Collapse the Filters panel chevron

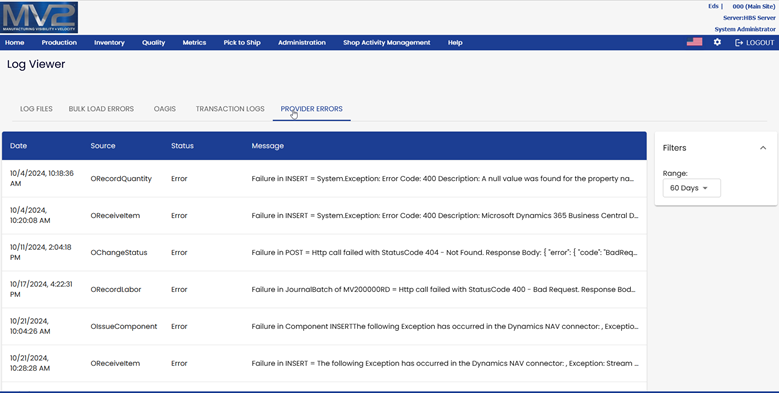pos(763,148)
